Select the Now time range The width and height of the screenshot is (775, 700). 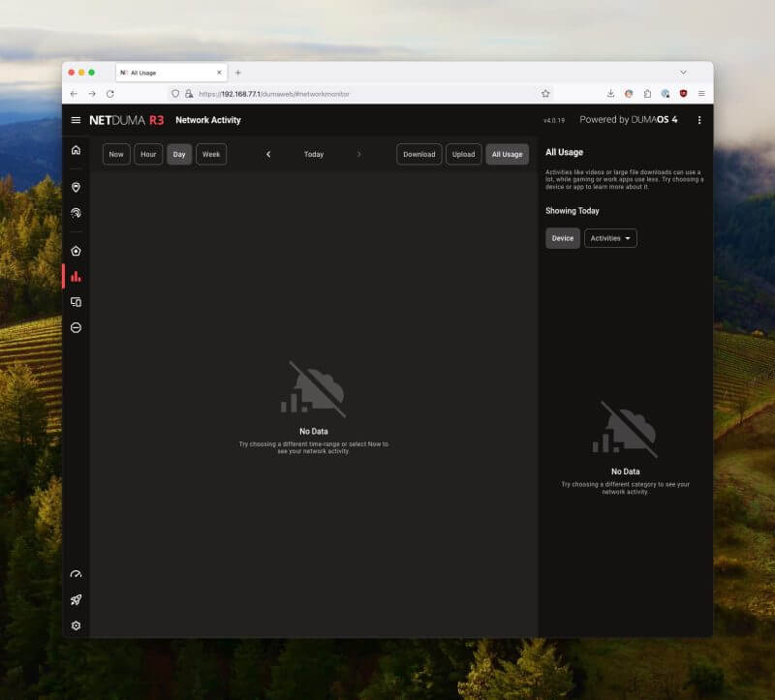tap(116, 154)
